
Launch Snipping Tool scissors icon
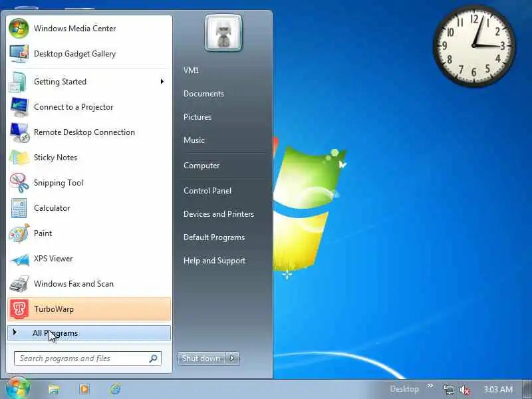pyautogui.click(x=19, y=183)
